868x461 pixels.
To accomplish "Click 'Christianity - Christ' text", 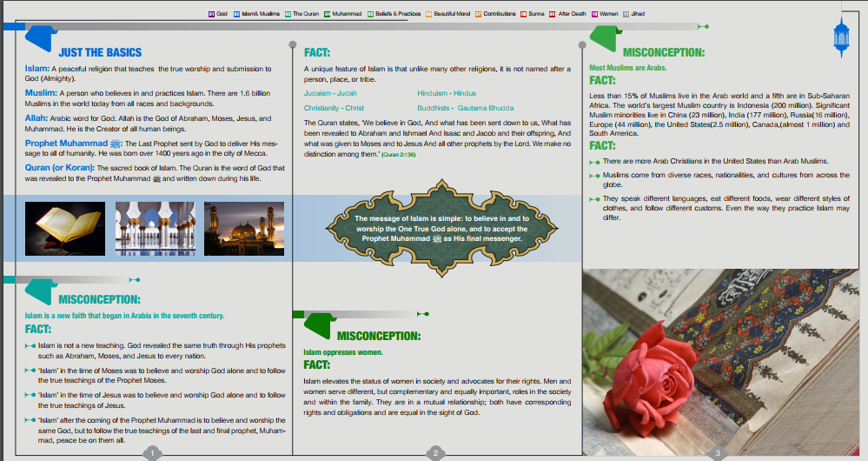I will coord(334,108).
